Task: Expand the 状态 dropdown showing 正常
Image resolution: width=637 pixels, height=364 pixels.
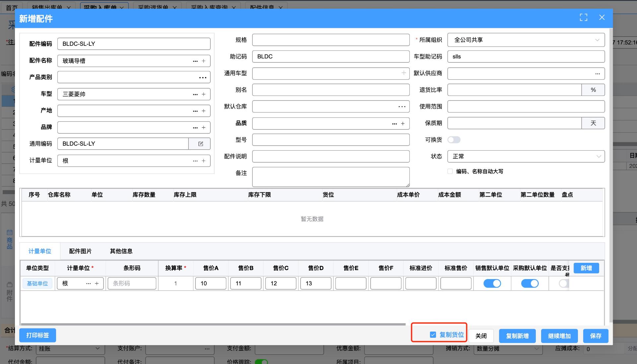Action: (x=526, y=156)
